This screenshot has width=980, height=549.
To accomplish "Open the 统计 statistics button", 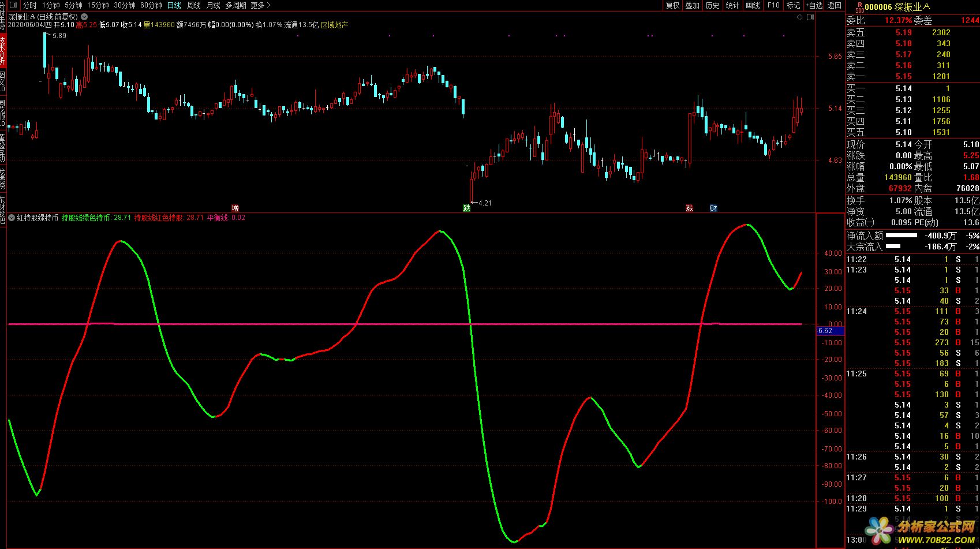I will pyautogui.click(x=732, y=5).
